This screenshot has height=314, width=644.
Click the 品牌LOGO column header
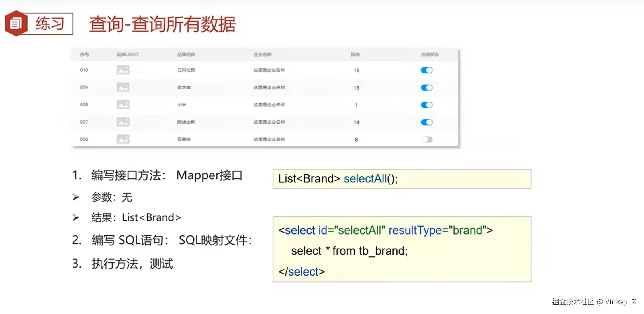pos(128,54)
